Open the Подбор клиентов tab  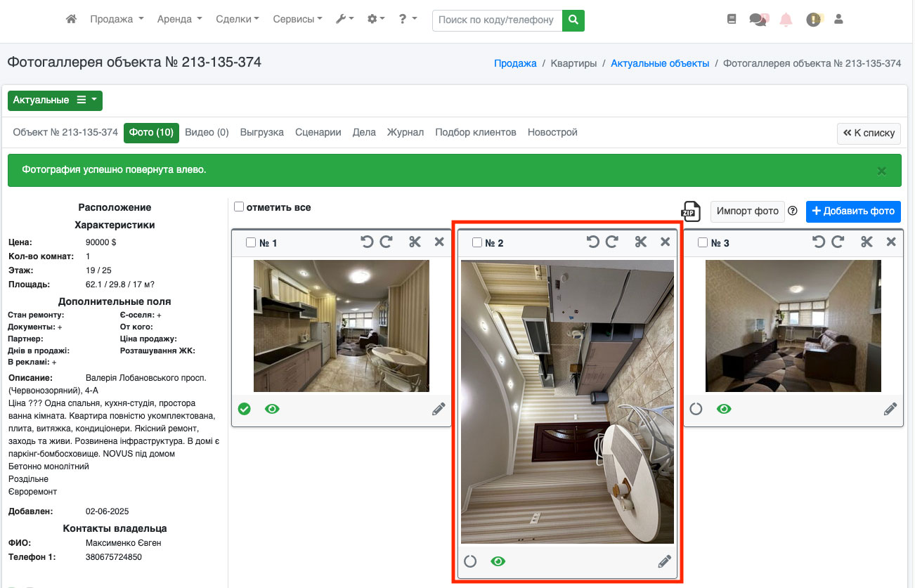tap(475, 133)
